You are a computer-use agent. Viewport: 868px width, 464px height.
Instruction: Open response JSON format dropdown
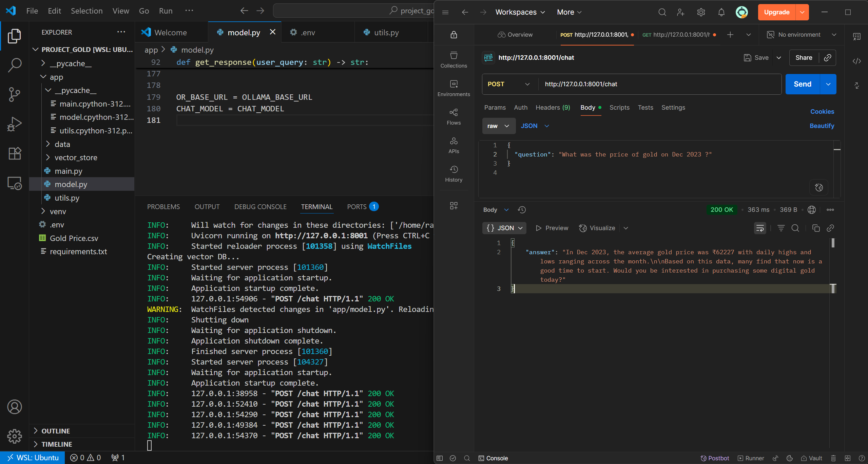coord(504,228)
